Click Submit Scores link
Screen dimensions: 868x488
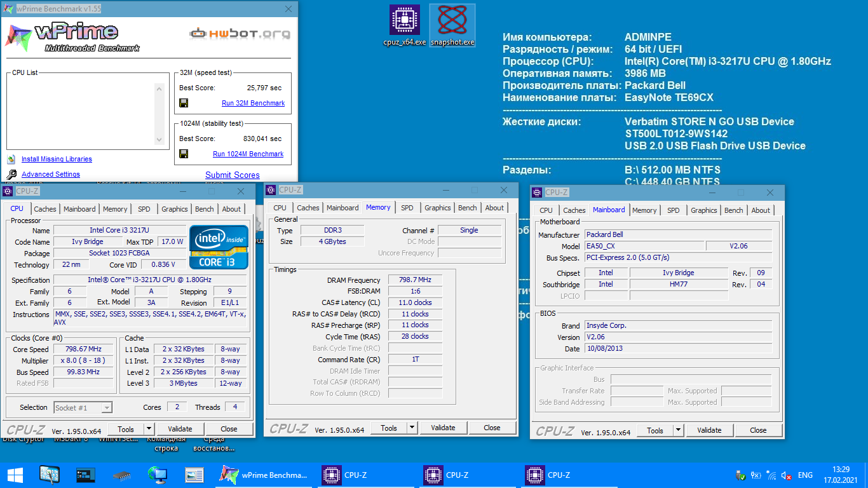(233, 175)
